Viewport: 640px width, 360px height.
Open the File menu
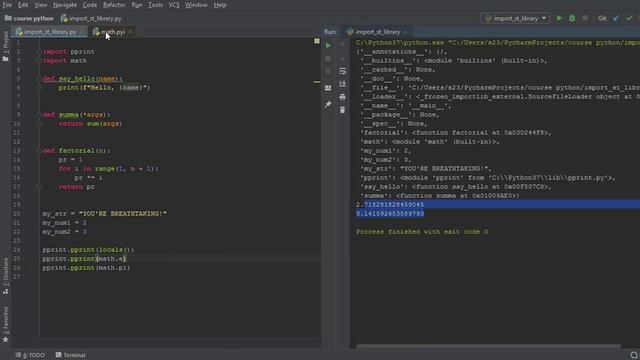(7, 5)
